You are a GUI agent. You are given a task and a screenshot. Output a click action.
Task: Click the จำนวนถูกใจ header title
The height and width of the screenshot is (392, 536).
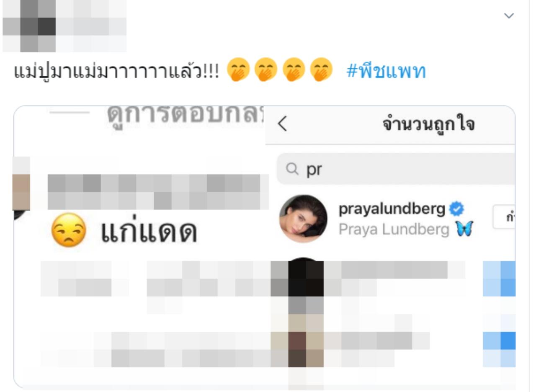pyautogui.click(x=429, y=124)
